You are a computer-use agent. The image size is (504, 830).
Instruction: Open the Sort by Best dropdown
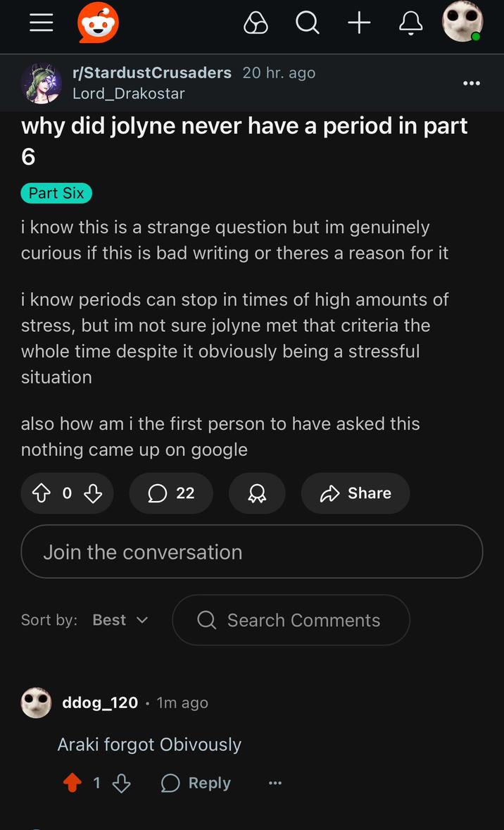tap(120, 620)
